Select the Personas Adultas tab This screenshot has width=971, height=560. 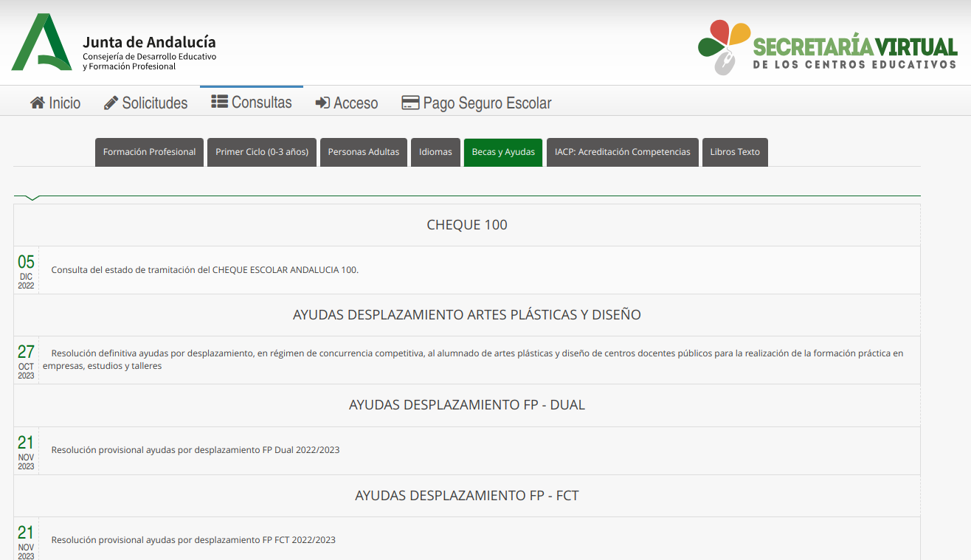pos(363,152)
